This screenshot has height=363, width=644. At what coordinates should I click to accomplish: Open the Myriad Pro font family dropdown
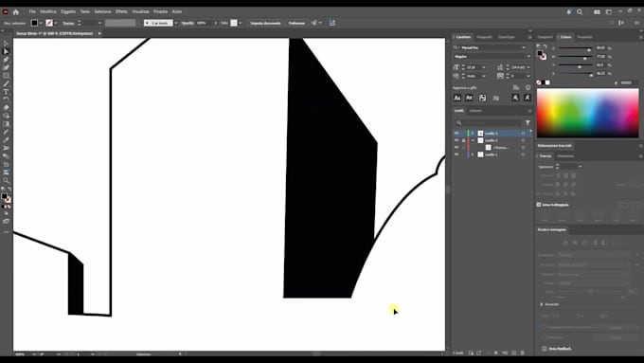click(523, 47)
